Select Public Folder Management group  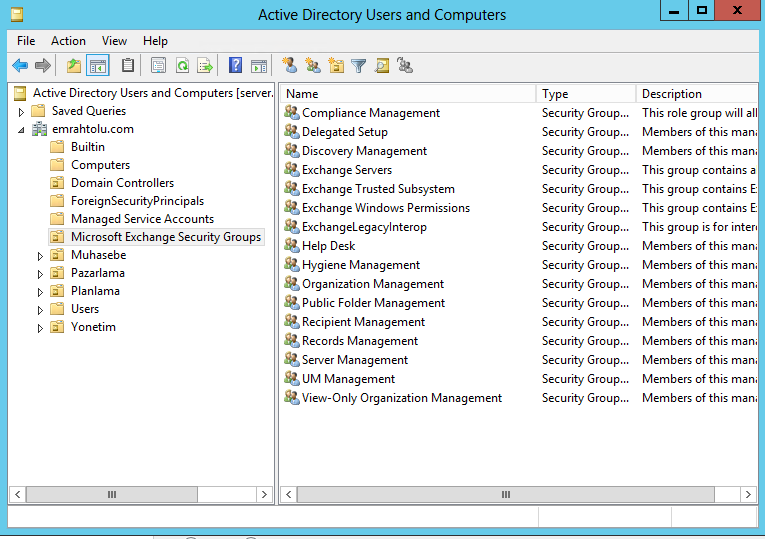coord(373,303)
